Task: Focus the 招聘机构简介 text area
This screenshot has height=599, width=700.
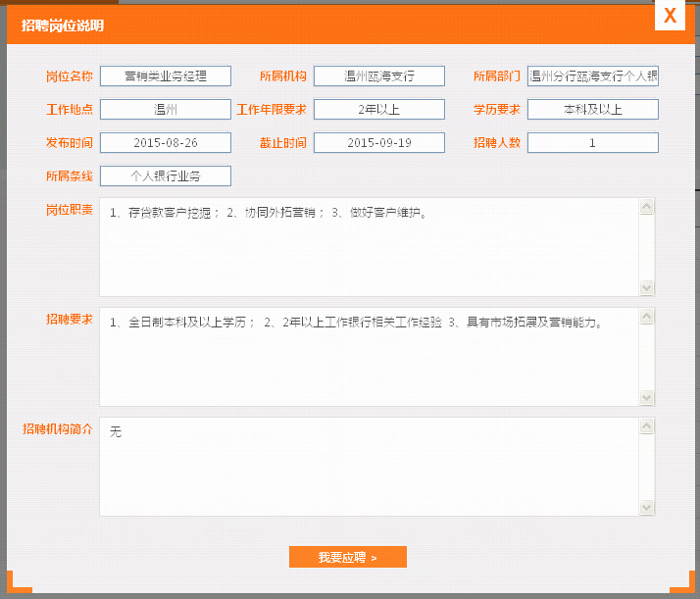Action: tap(369, 467)
